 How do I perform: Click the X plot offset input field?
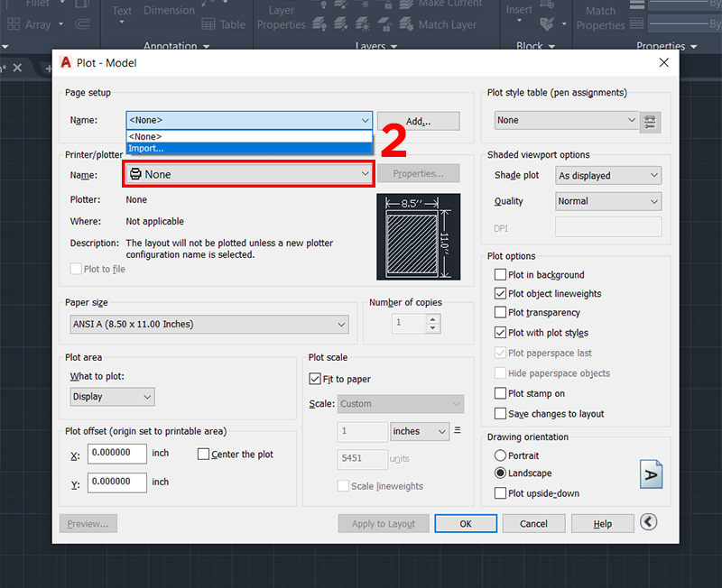(x=117, y=454)
